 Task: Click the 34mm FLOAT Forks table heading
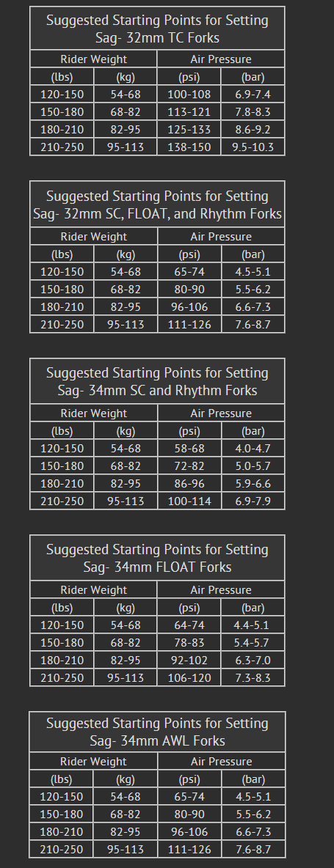[157, 558]
